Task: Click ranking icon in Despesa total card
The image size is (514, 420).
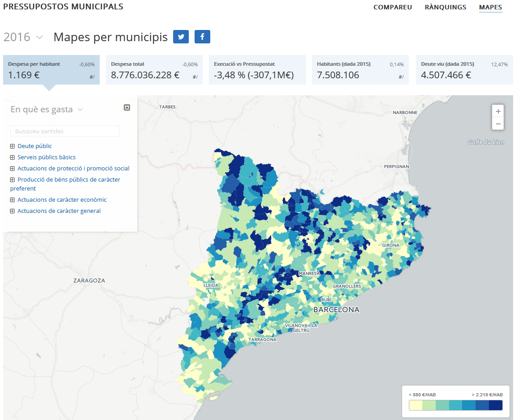Action: pyautogui.click(x=195, y=77)
